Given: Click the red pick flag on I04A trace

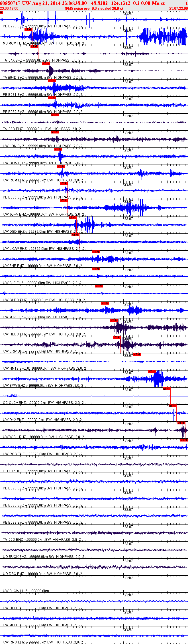Looking at the screenshot, I should pyautogui.click(x=34, y=46).
